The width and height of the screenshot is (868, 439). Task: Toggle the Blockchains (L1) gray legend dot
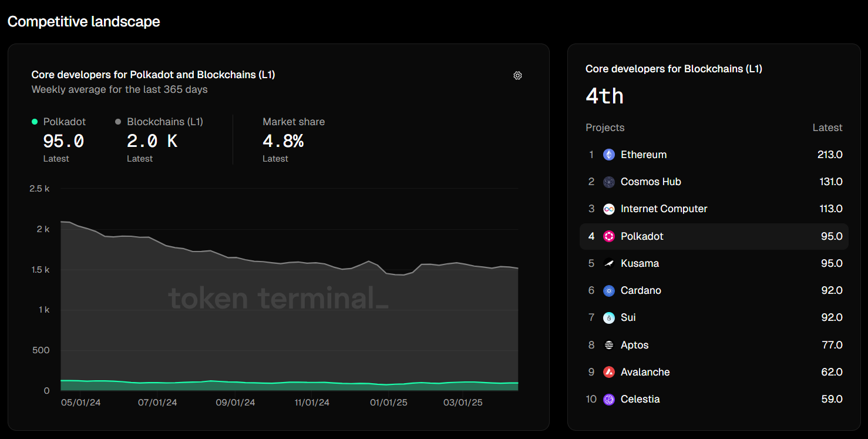118,122
